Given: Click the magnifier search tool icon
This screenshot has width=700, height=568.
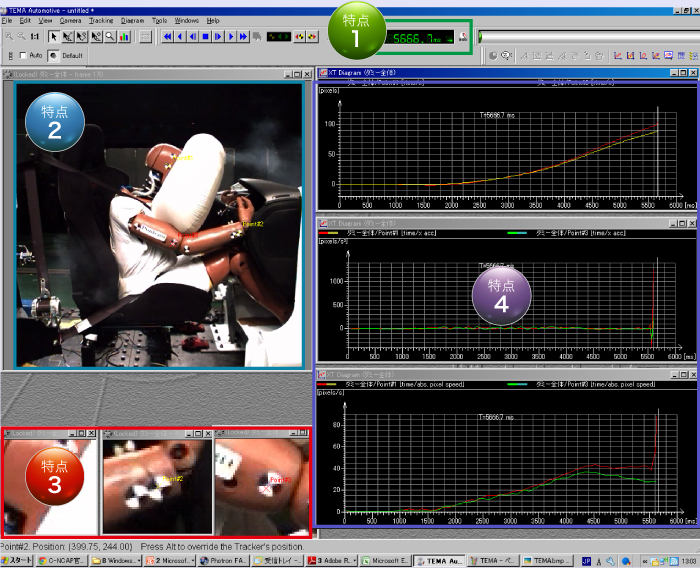Looking at the screenshot, I should click(x=110, y=37).
